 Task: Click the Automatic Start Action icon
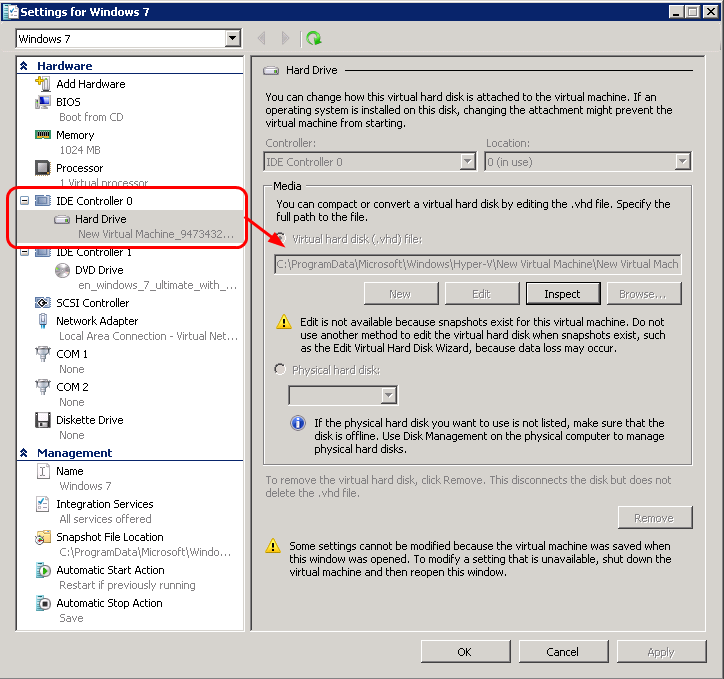tap(42, 570)
